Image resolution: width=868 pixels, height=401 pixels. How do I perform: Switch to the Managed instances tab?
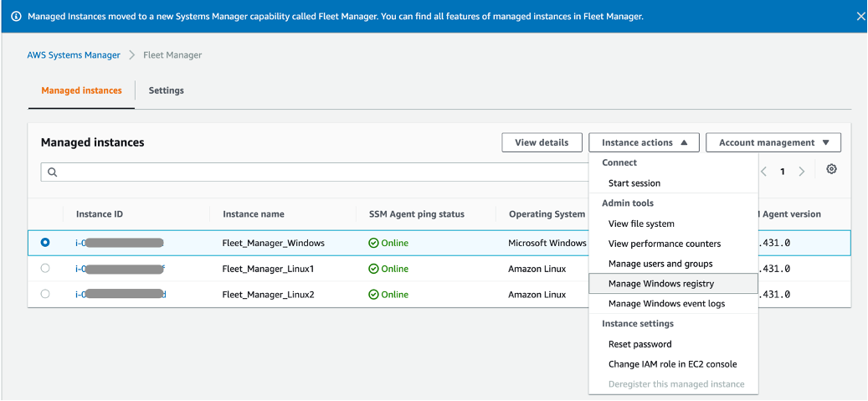pos(81,90)
